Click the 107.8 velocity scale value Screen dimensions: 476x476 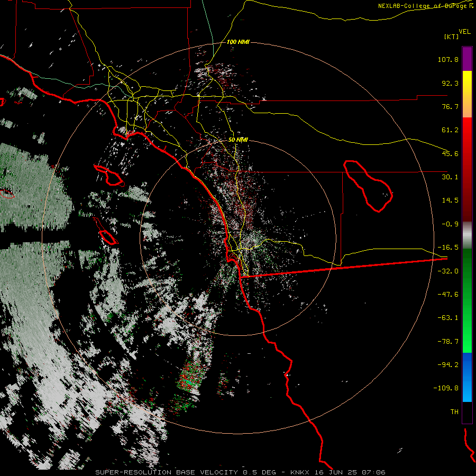448,59
